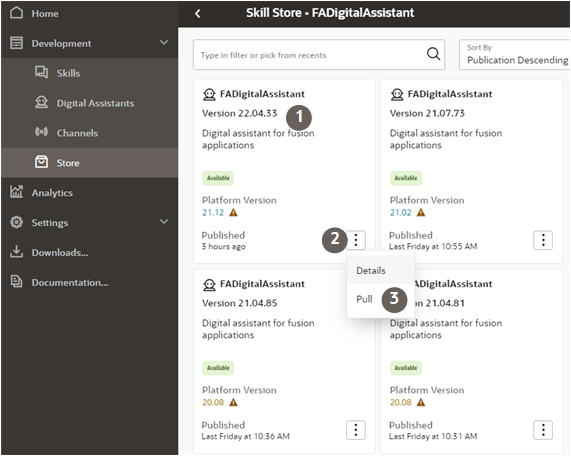571x456 pixels.
Task: Click the Downloads arrow icon
Action: click(16, 252)
